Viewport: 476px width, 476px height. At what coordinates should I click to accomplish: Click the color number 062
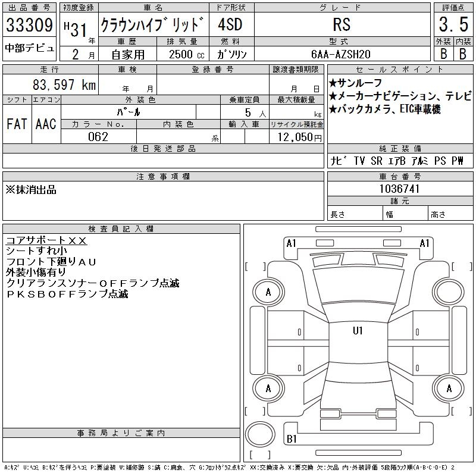pyautogui.click(x=98, y=137)
